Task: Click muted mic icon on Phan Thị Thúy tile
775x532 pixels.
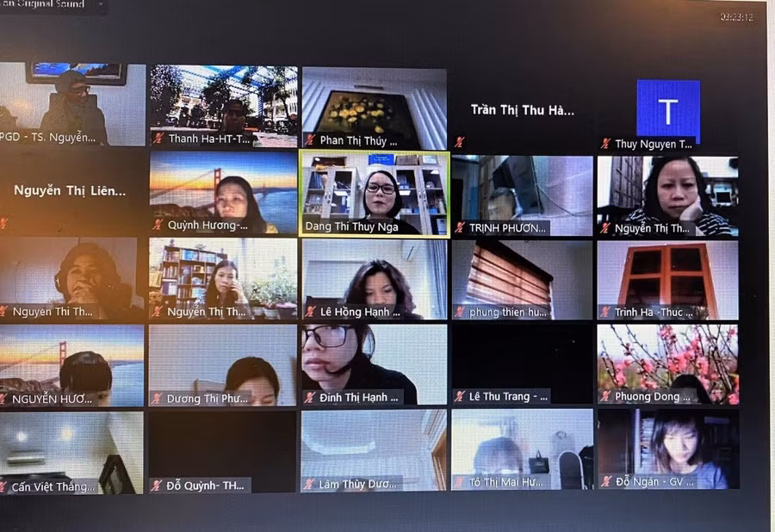Action: [x=309, y=140]
